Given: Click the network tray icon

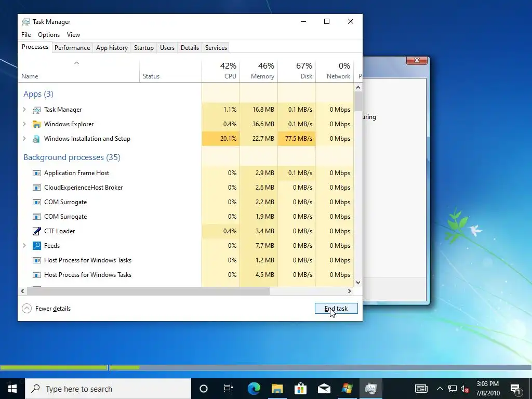Looking at the screenshot, I should (x=453, y=389).
